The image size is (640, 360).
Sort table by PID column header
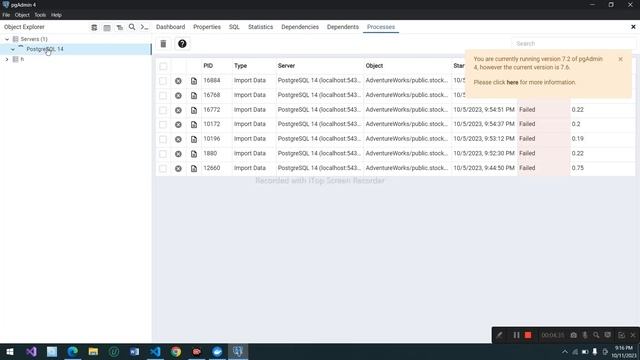[x=208, y=66]
